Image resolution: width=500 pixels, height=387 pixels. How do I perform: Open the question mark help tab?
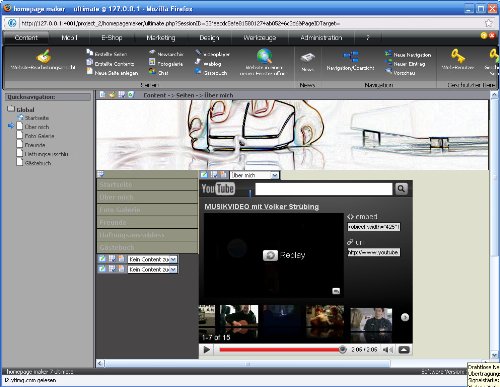(368, 38)
